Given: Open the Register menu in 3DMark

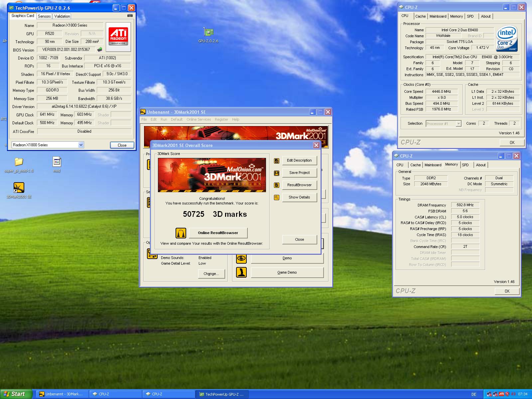Looking at the screenshot, I should (x=221, y=119).
